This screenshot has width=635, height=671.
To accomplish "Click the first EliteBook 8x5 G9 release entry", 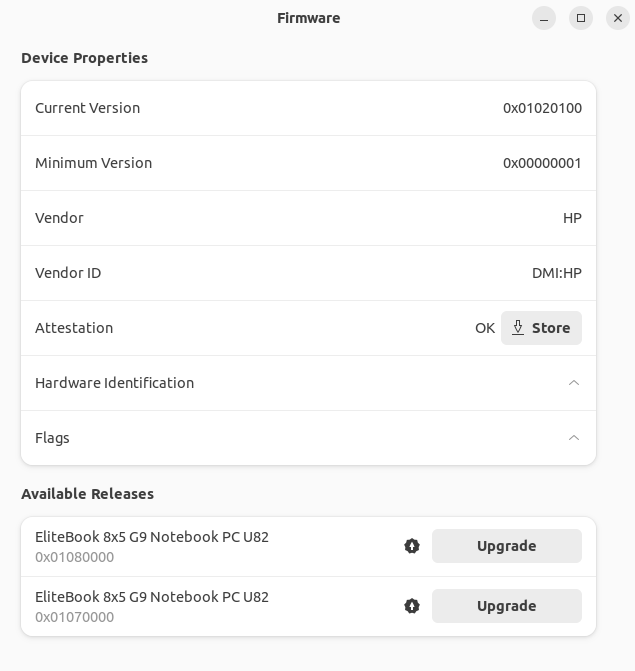I will pos(152,546).
